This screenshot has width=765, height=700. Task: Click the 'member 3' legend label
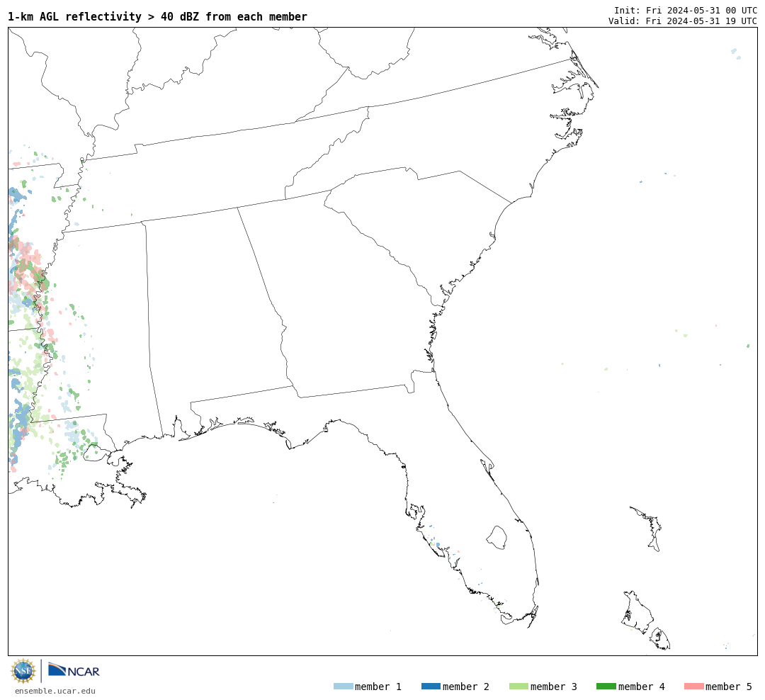click(x=554, y=687)
